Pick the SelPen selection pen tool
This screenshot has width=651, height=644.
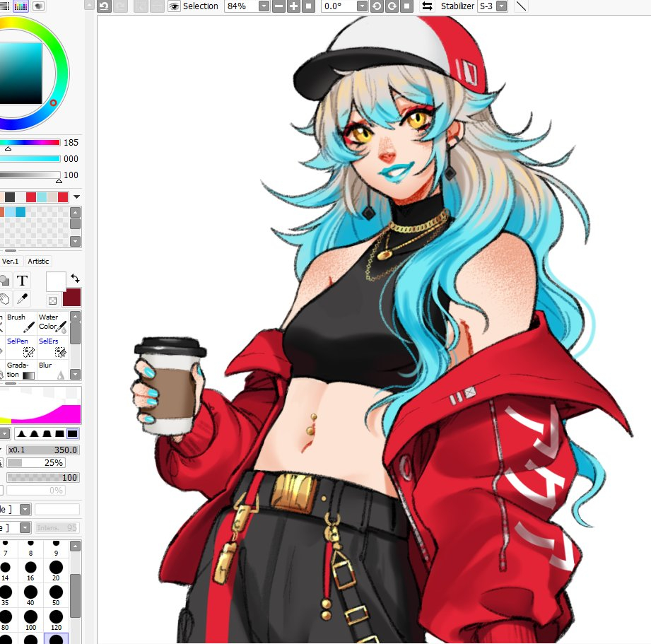click(21, 346)
